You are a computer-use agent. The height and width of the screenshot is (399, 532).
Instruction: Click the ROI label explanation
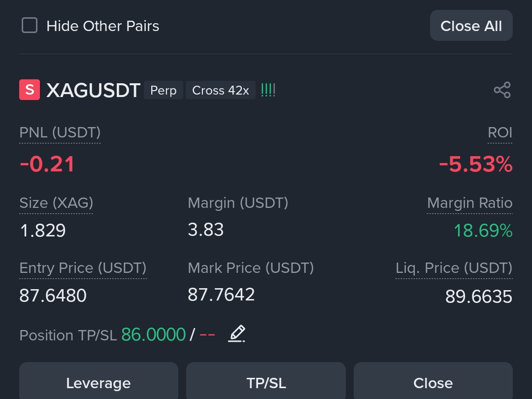tap(500, 133)
